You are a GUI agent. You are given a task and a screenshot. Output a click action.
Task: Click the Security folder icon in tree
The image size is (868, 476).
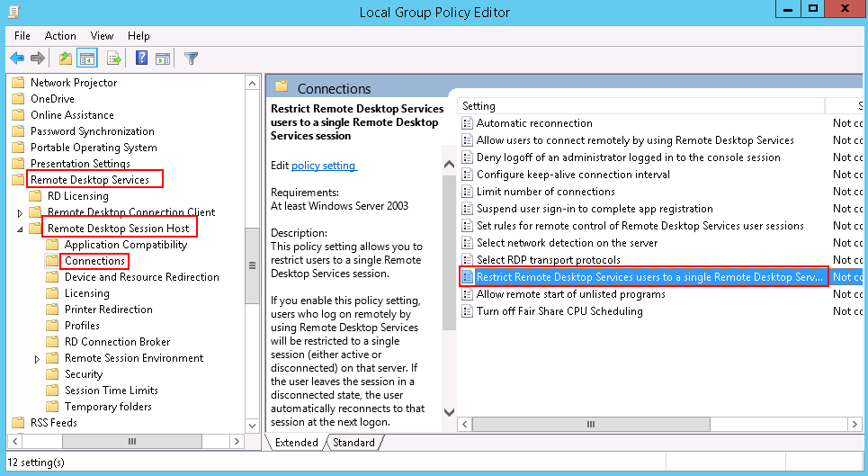[52, 374]
